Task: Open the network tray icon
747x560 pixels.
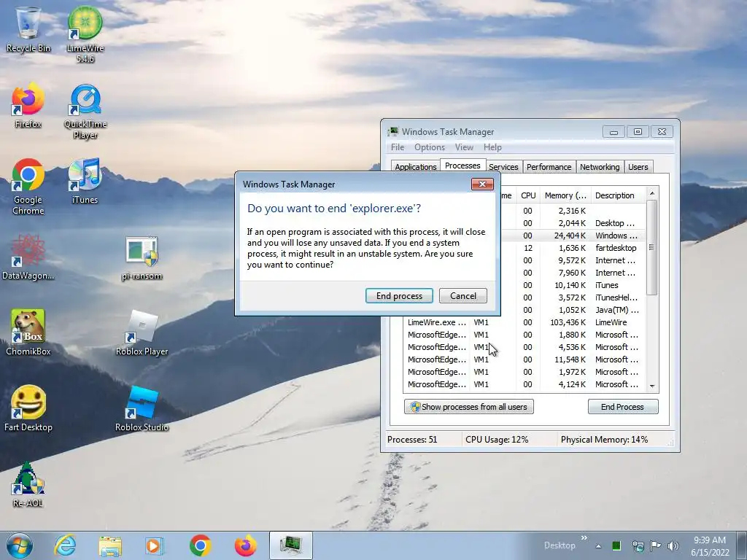Action: pos(638,545)
